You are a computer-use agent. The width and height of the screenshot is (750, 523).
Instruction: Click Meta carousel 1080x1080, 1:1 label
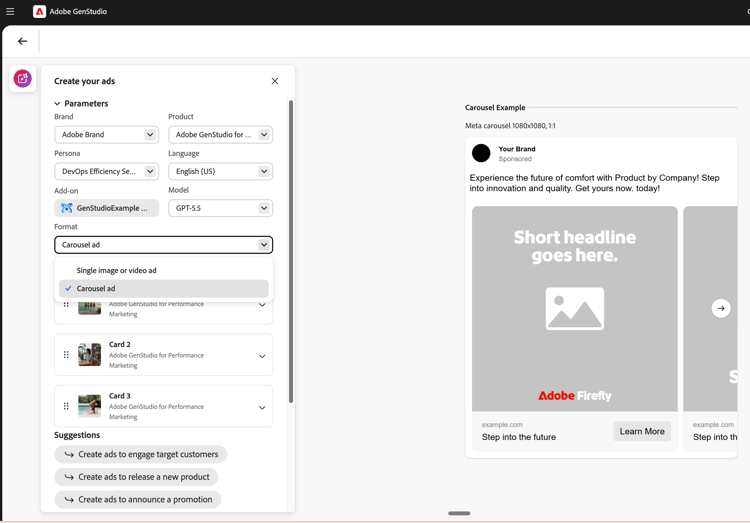[510, 126]
